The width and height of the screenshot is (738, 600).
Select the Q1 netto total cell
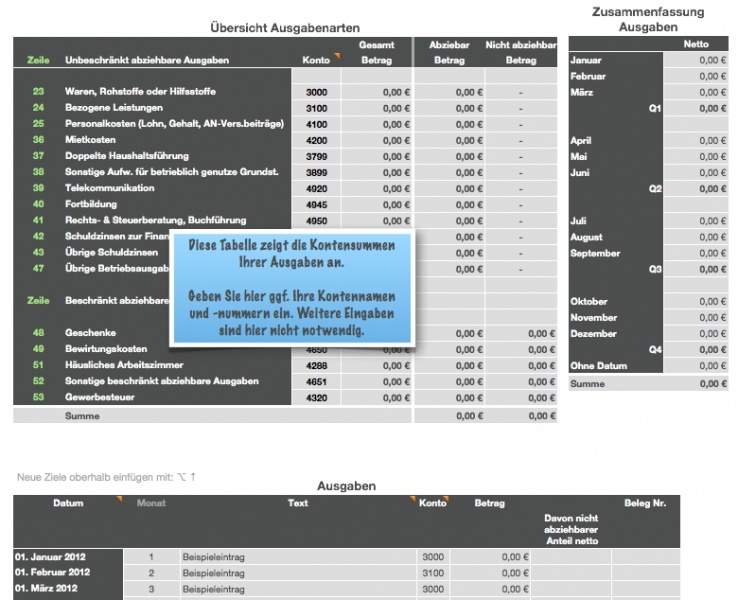click(696, 108)
